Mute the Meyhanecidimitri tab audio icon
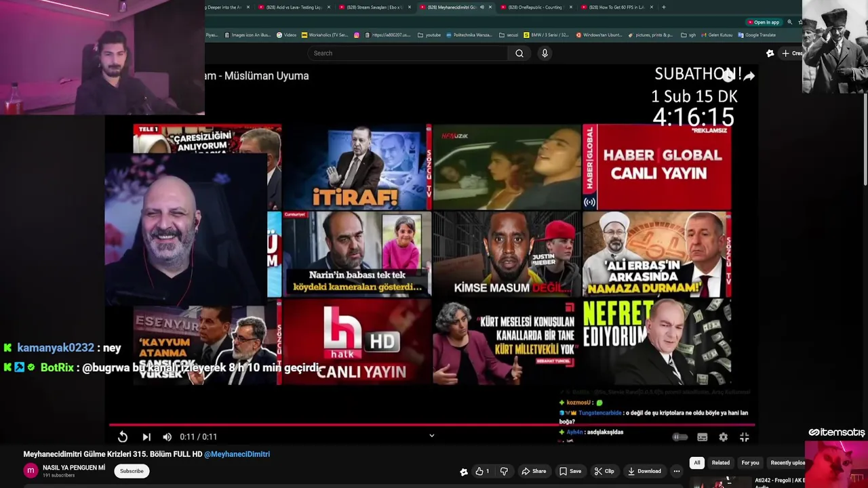 (x=481, y=7)
